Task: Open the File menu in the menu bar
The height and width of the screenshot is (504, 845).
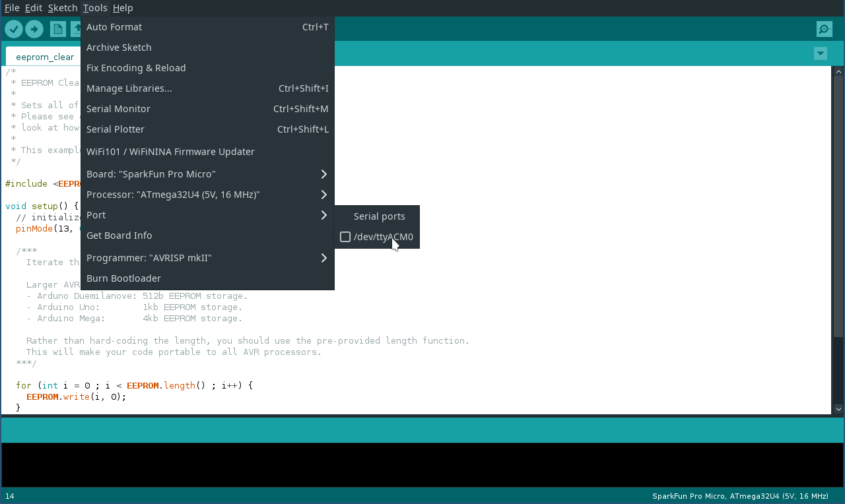Action: click(12, 8)
